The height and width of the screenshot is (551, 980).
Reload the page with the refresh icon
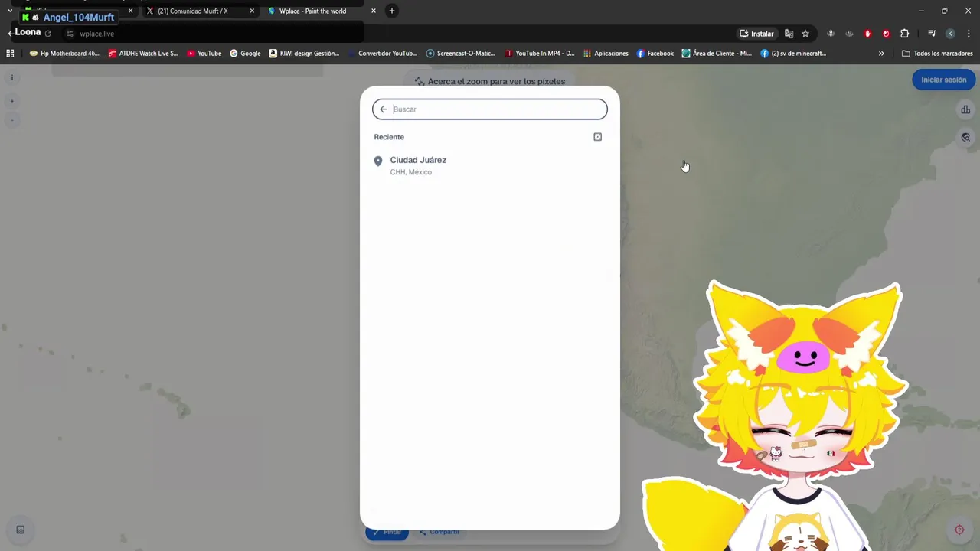[x=48, y=34]
